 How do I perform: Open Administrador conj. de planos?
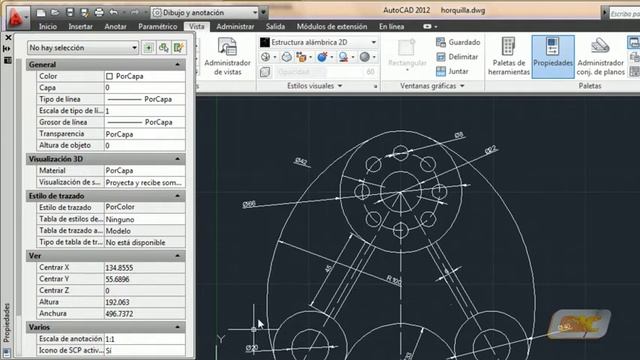pos(600,56)
